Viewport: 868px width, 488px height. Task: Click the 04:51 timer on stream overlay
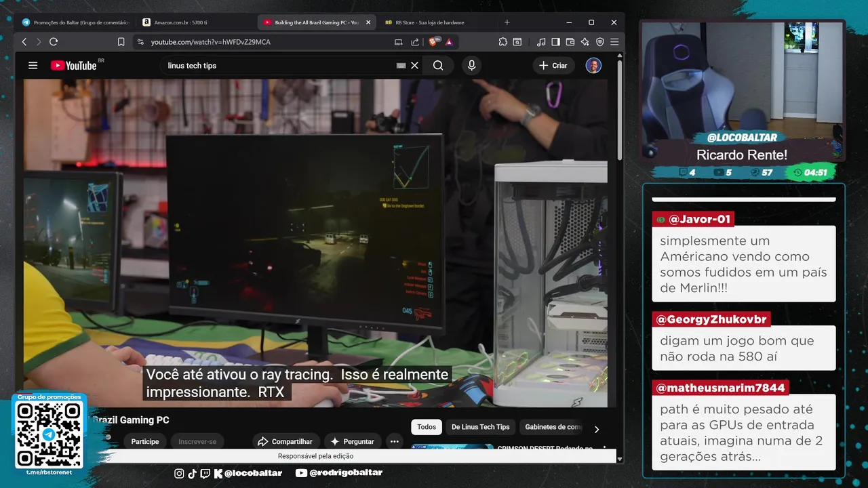[810, 172]
